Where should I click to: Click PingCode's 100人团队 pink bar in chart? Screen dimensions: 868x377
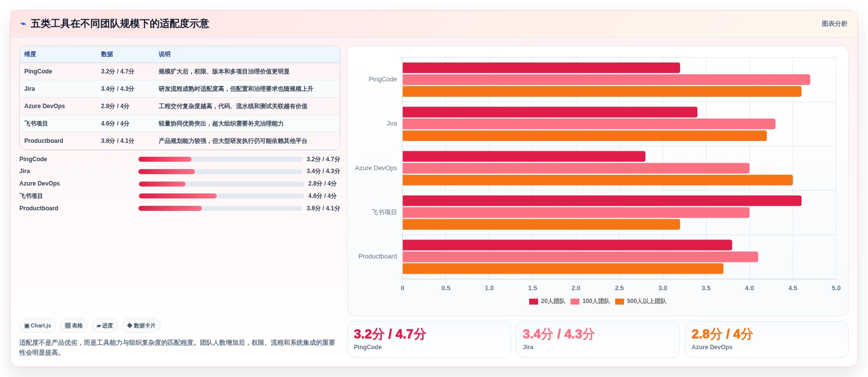[606, 80]
